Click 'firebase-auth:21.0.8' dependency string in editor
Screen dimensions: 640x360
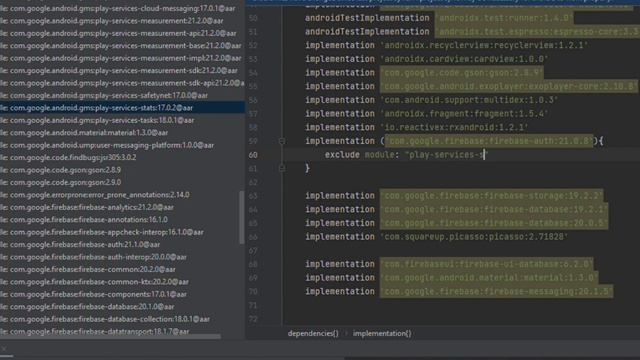pos(489,141)
